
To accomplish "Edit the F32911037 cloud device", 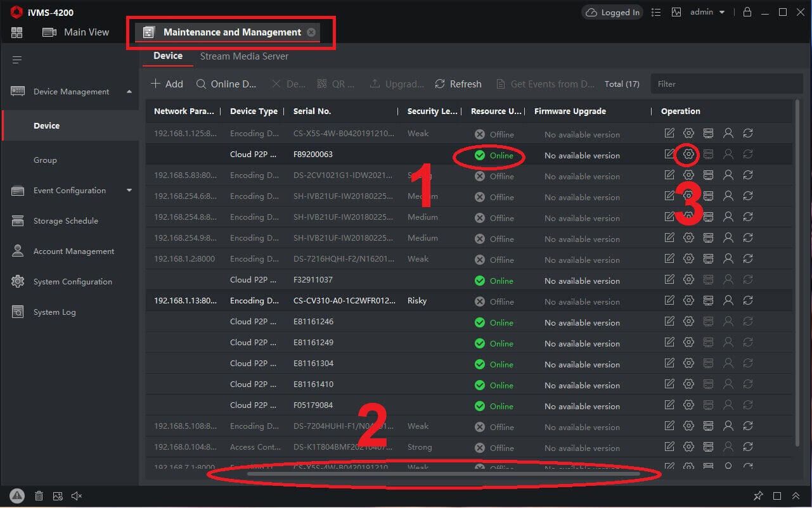I will pos(669,279).
